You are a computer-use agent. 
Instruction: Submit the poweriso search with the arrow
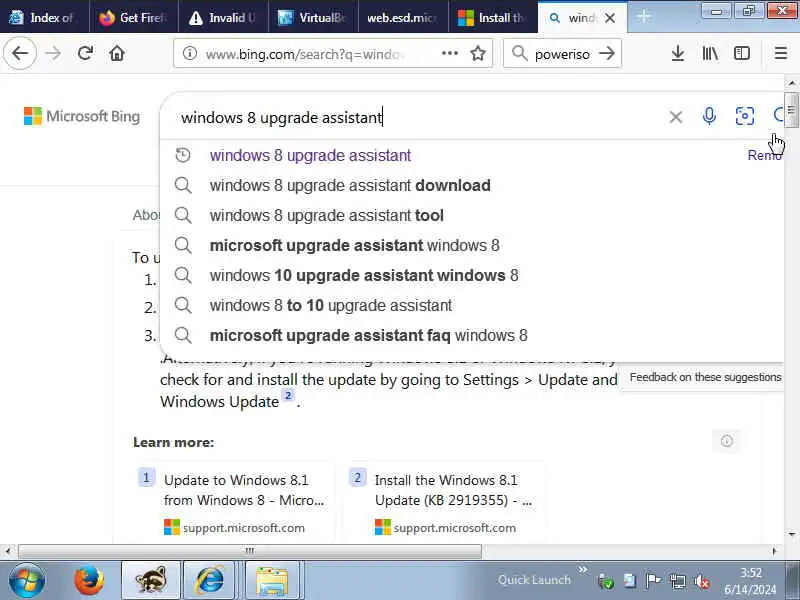pyautogui.click(x=607, y=53)
